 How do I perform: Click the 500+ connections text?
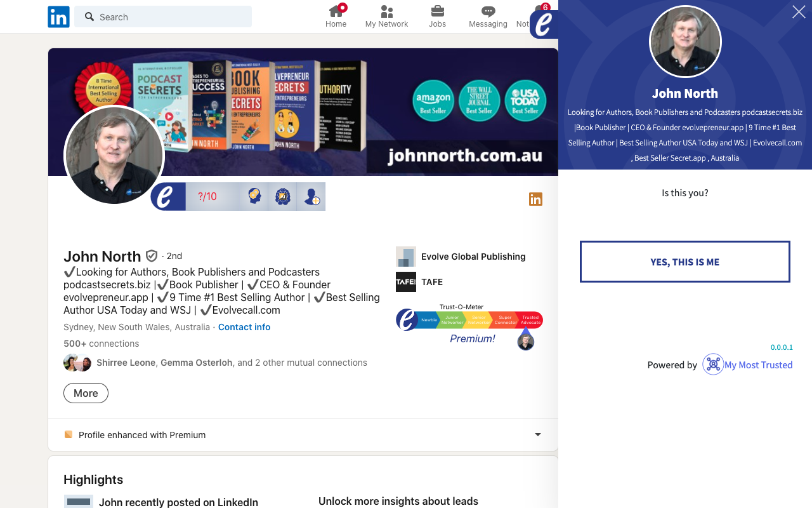tap(101, 344)
